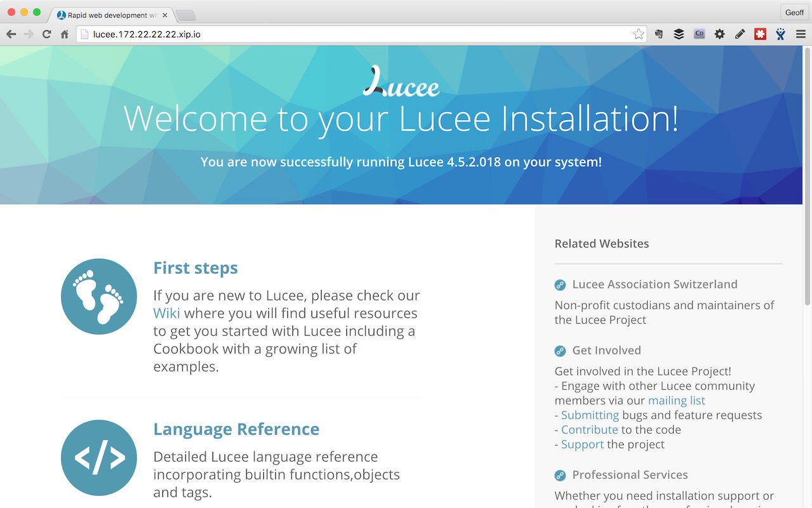This screenshot has width=812, height=508.
Task: Click the LastPass extension icon
Action: [760, 34]
